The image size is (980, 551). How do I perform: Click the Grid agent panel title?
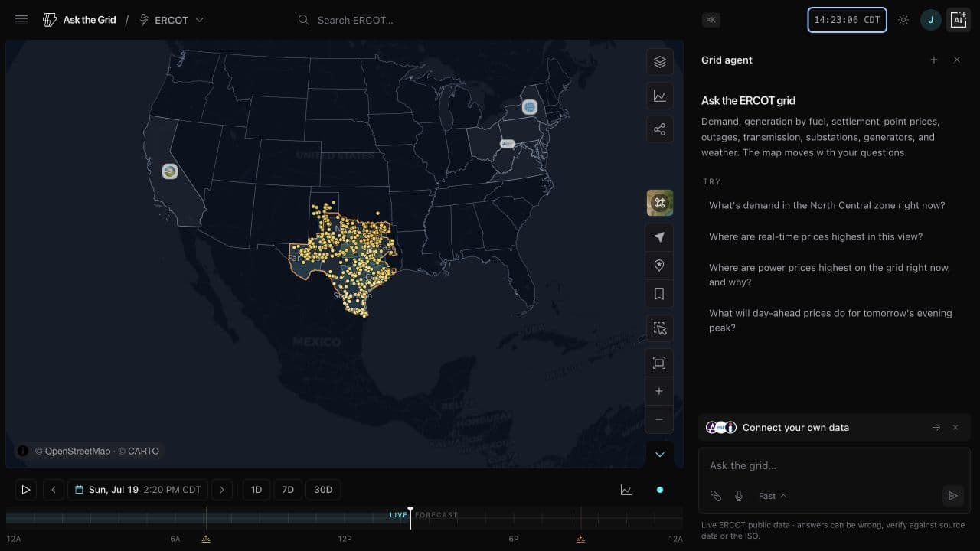pos(727,60)
